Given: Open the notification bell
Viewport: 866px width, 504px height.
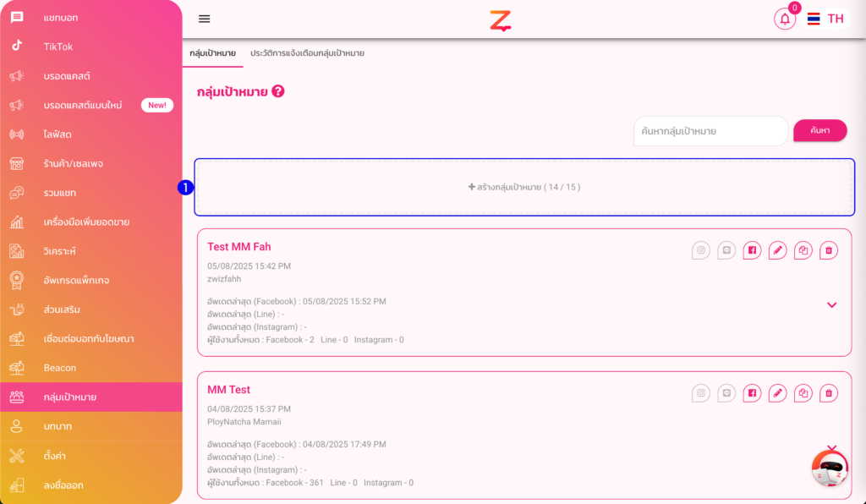Looking at the screenshot, I should click(x=785, y=19).
